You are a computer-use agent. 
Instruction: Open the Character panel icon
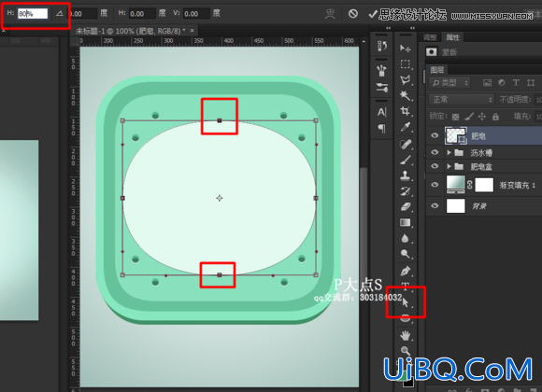coord(382,112)
